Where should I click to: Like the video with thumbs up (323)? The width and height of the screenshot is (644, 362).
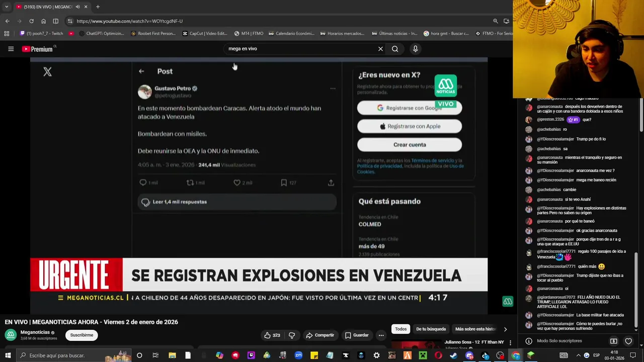pyautogui.click(x=272, y=335)
